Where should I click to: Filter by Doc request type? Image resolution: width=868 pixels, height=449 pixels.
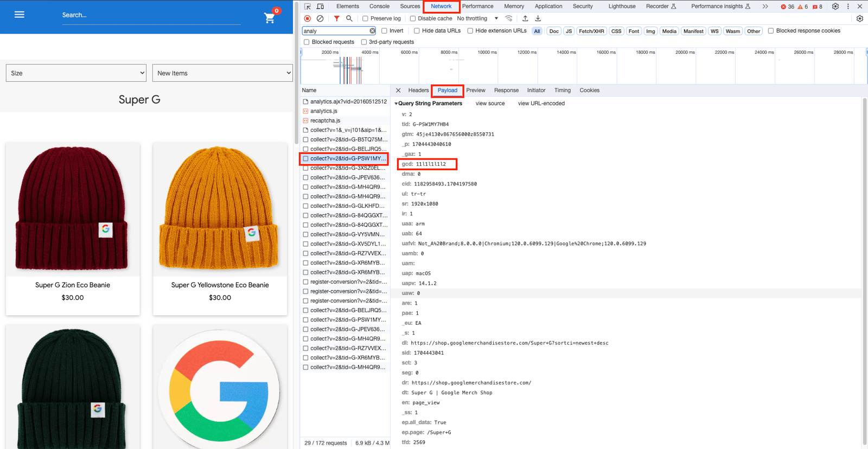pos(554,31)
